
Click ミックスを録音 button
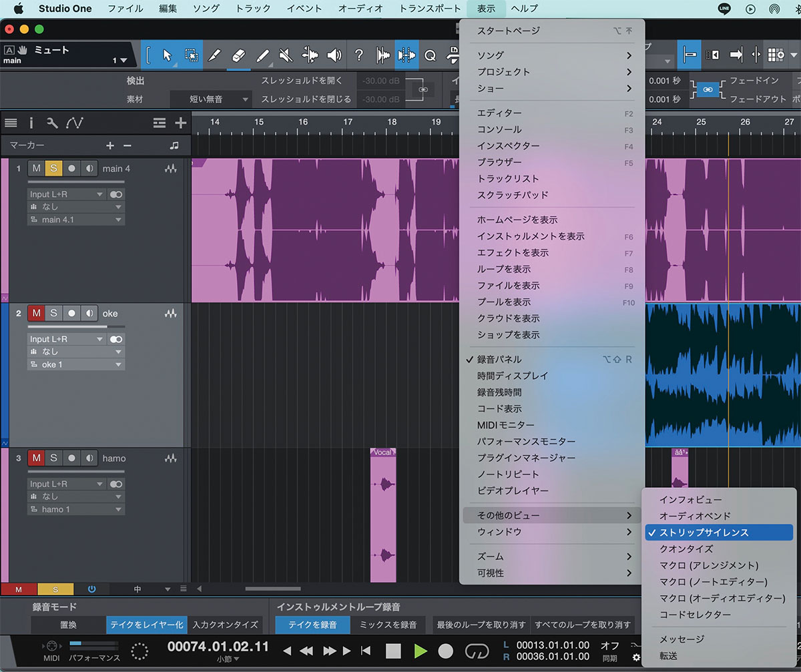click(388, 625)
